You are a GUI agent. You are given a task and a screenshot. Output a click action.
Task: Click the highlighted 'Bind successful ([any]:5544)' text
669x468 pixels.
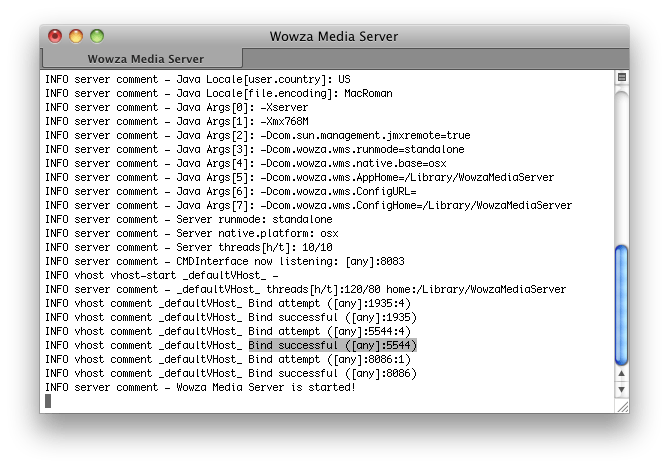click(x=332, y=345)
